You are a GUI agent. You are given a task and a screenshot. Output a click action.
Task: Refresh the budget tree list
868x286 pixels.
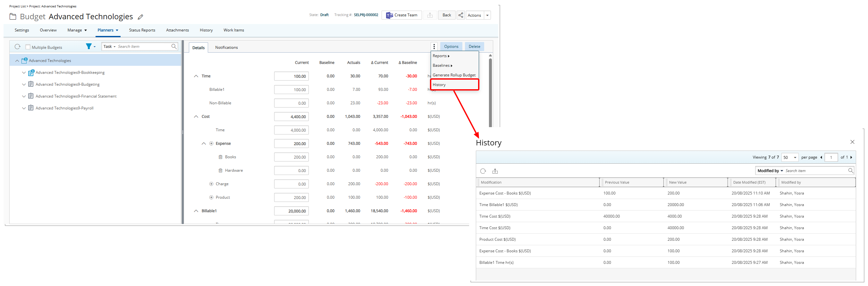18,47
